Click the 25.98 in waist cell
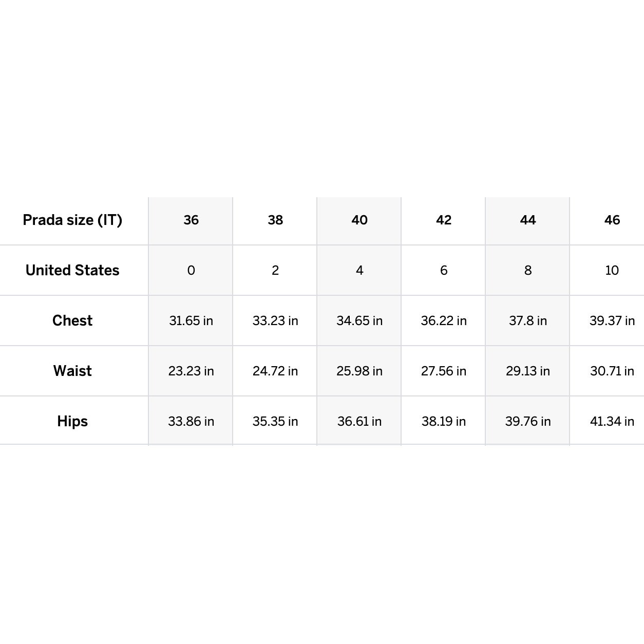 [359, 371]
